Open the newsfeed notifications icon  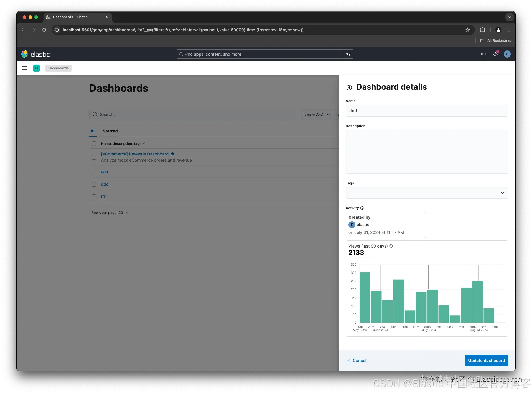coord(495,54)
